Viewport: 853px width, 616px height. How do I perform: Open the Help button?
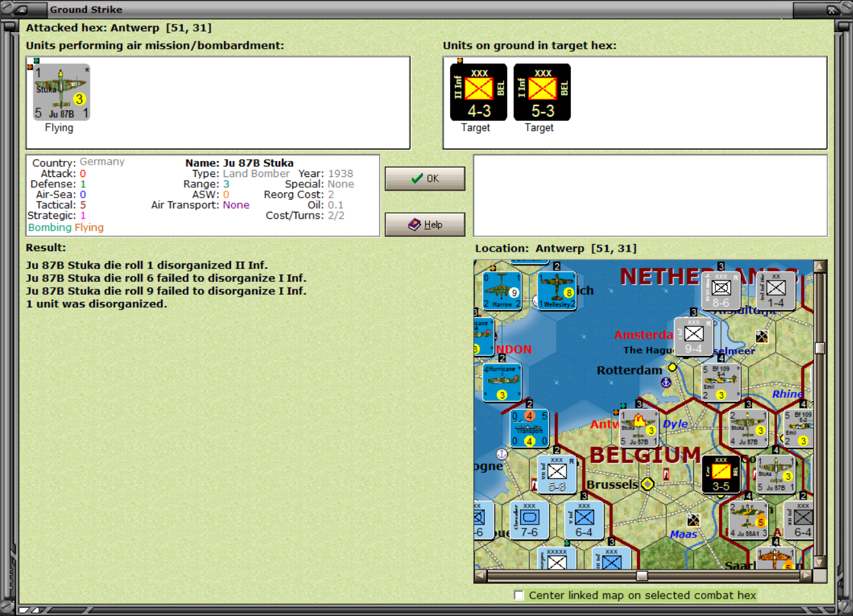pos(425,225)
